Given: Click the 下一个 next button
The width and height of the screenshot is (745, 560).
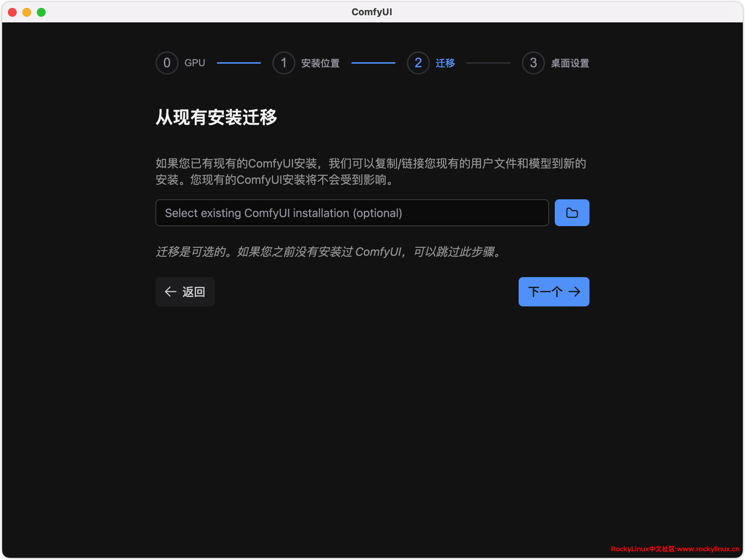Looking at the screenshot, I should click(554, 292).
